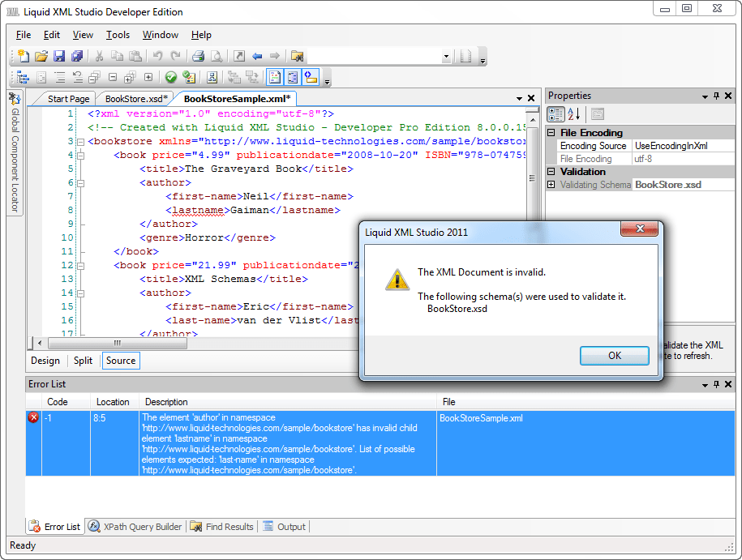Click the Property Pages icon in Properties
Viewport: 742px width, 560px height.
point(598,114)
